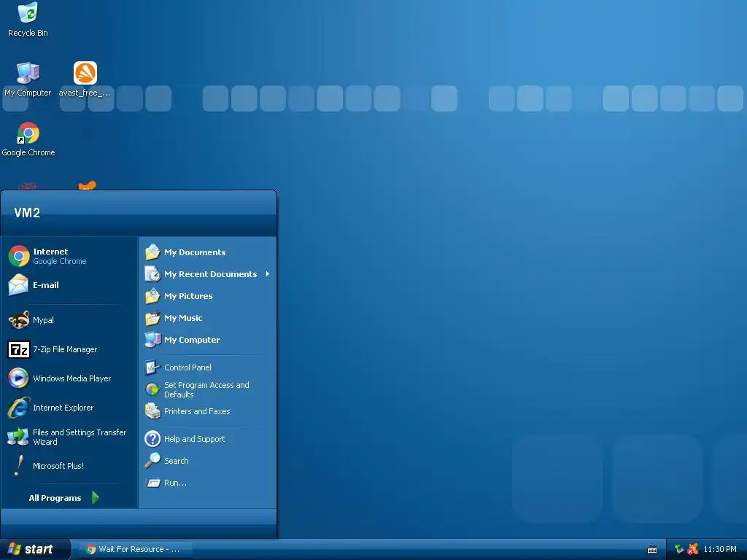This screenshot has height=560, width=747.
Task: Expand All Programs green arrow
Action: point(96,497)
